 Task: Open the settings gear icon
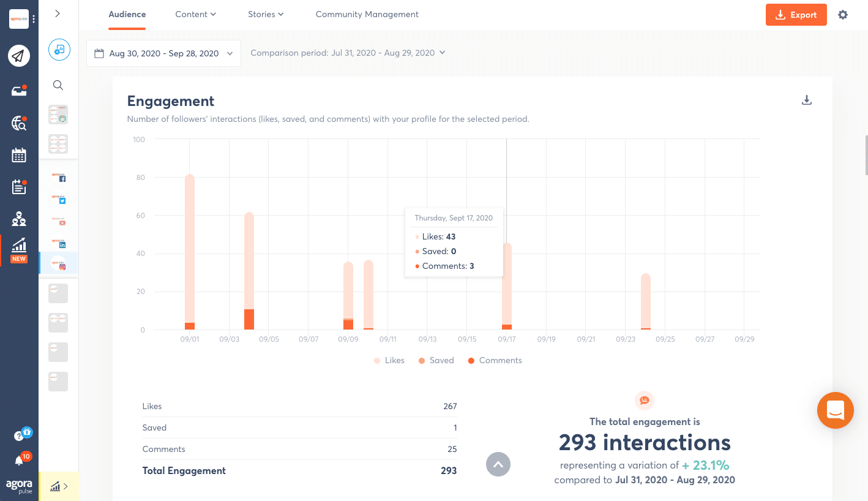[843, 15]
